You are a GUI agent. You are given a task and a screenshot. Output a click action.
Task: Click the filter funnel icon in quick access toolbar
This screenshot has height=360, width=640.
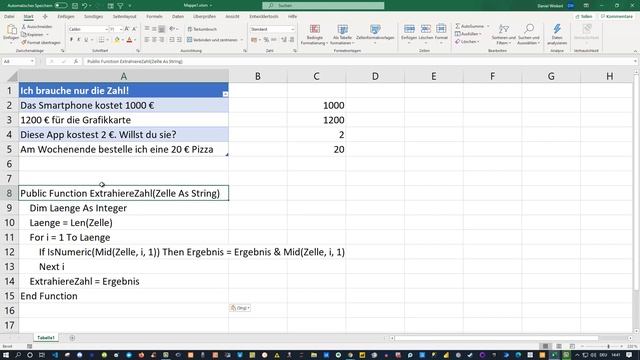pyautogui.click(x=120, y=6)
